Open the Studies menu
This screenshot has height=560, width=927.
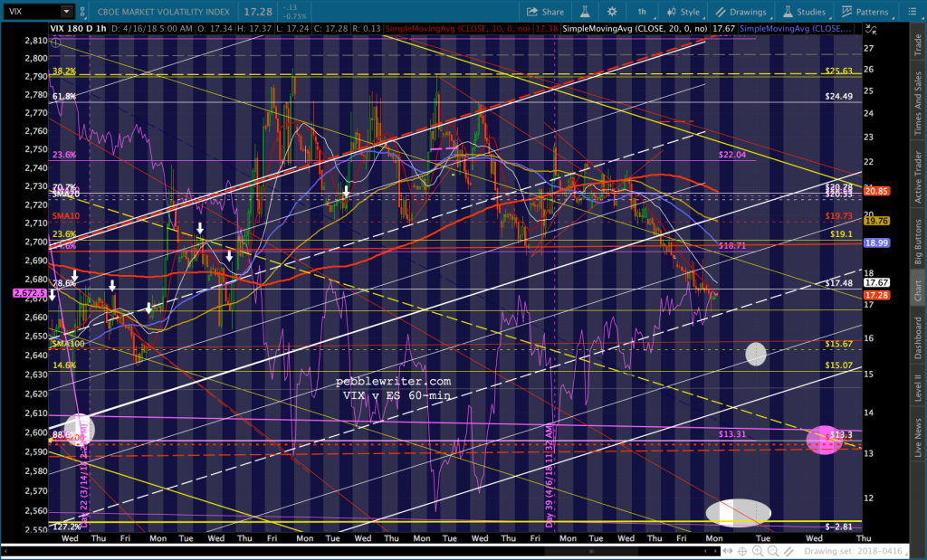[804, 12]
